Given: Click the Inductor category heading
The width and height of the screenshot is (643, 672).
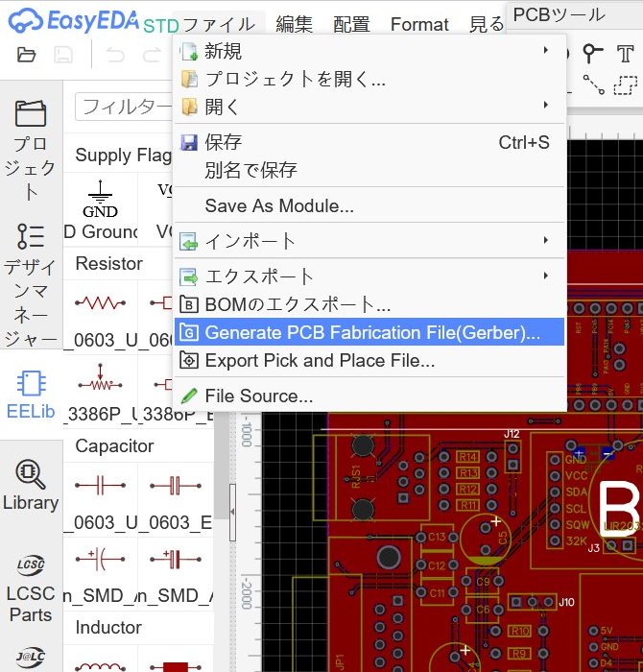Looking at the screenshot, I should point(108,628).
